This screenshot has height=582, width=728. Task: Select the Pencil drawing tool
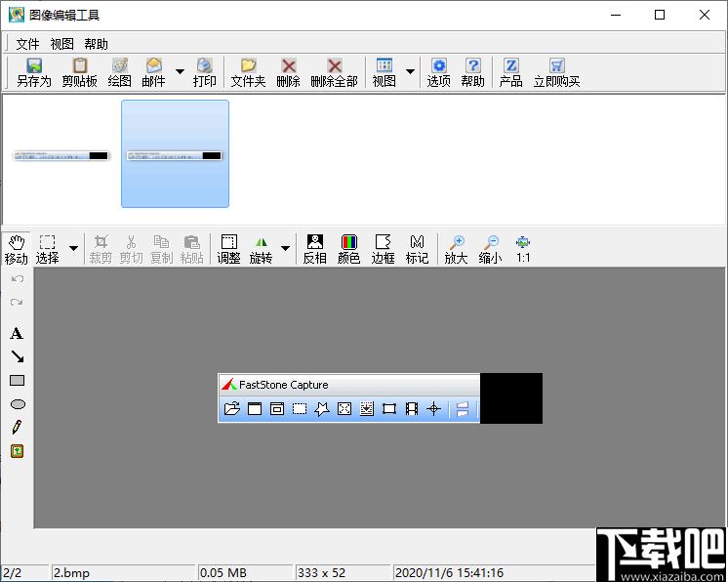pos(18,428)
